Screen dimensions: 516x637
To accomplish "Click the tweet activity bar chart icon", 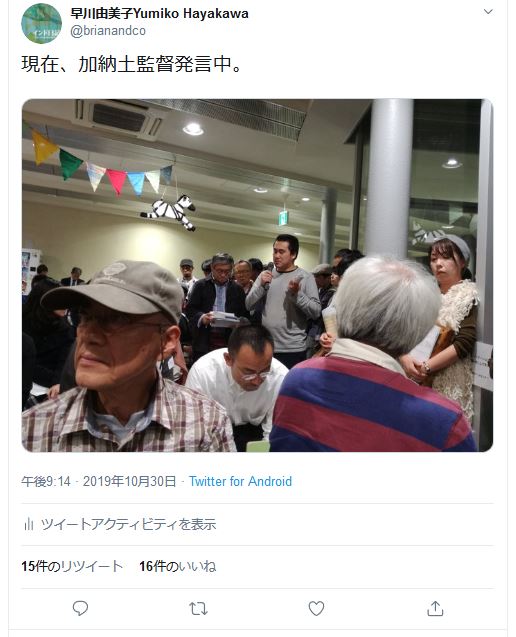I will 28,524.
